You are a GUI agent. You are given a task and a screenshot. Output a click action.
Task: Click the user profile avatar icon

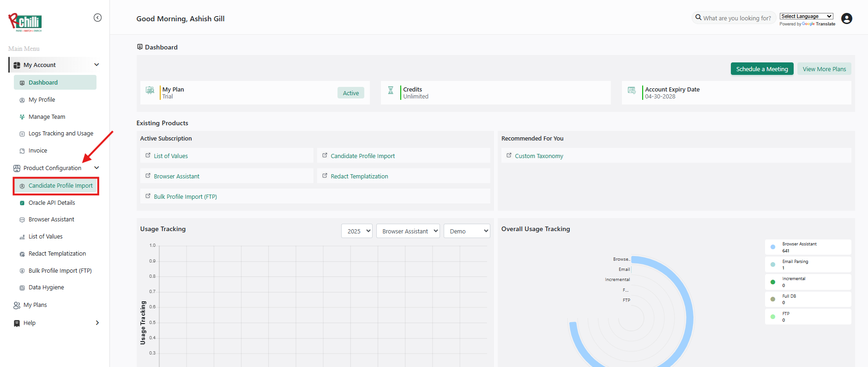(846, 18)
